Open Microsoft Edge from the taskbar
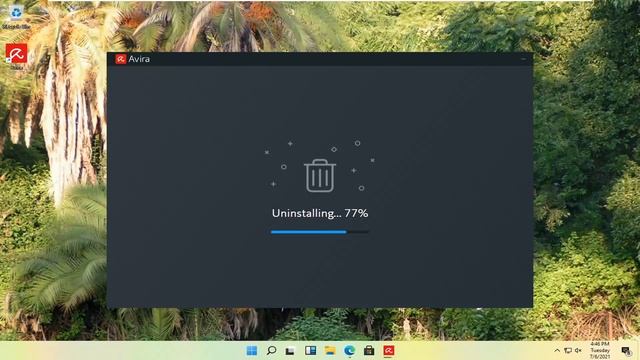Viewport: 640px width, 360px height. pyautogui.click(x=349, y=350)
